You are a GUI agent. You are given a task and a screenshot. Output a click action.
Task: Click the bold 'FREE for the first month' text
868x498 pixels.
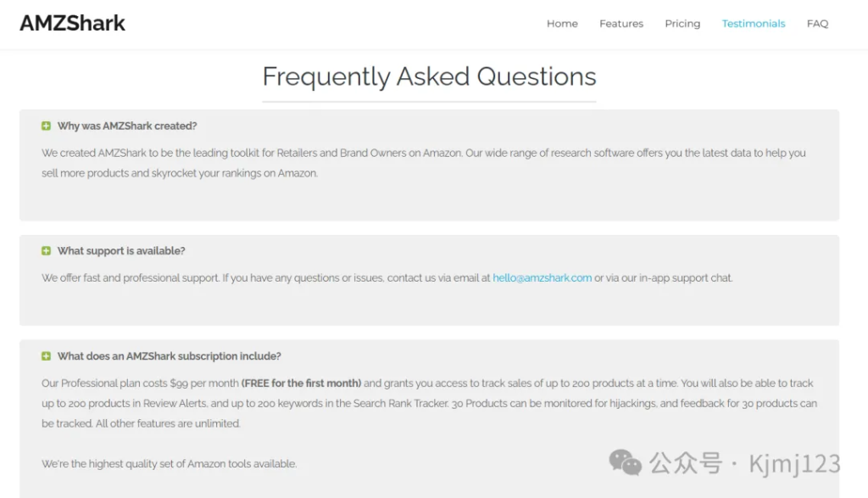click(x=301, y=383)
